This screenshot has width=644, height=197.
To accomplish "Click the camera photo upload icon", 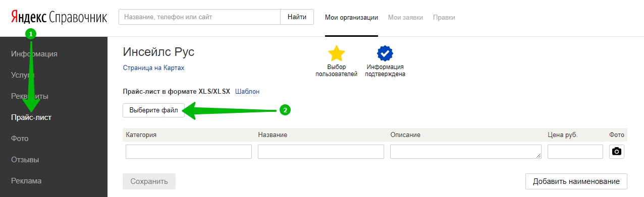I will click(616, 152).
